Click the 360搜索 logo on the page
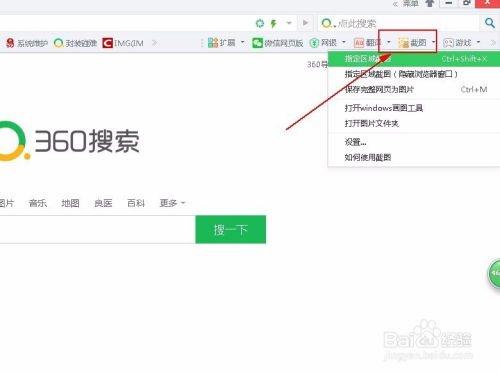This screenshot has height=373, width=500. (69, 141)
